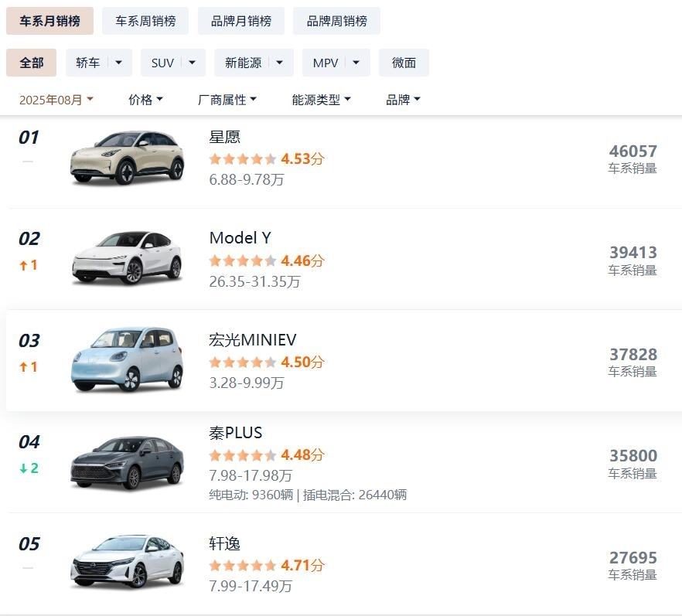Click the 4.46分 star rating
This screenshot has width=682, height=616.
267,260
